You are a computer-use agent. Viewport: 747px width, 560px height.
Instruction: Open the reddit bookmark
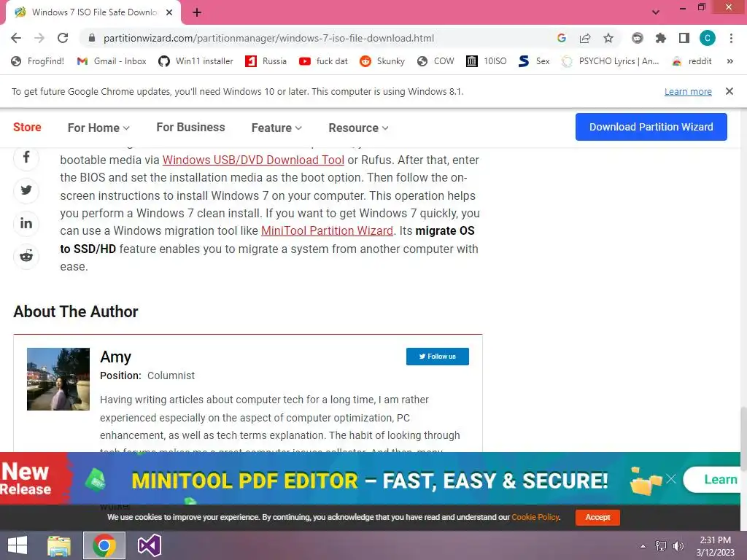pos(692,61)
